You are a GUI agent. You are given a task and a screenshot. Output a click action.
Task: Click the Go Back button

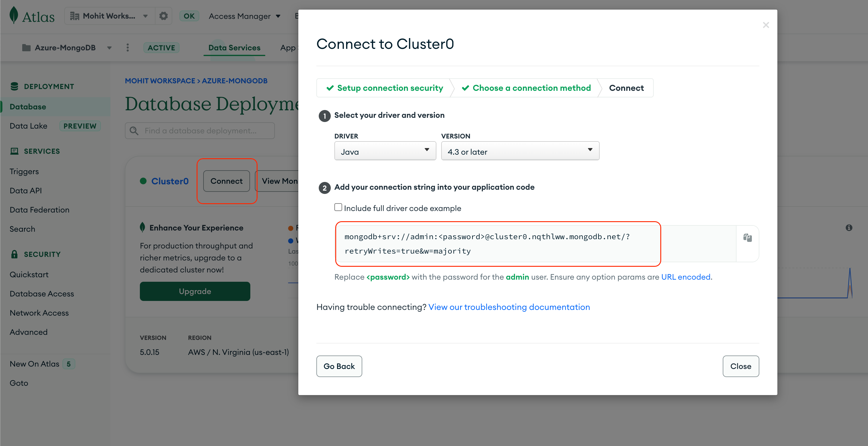(x=339, y=366)
